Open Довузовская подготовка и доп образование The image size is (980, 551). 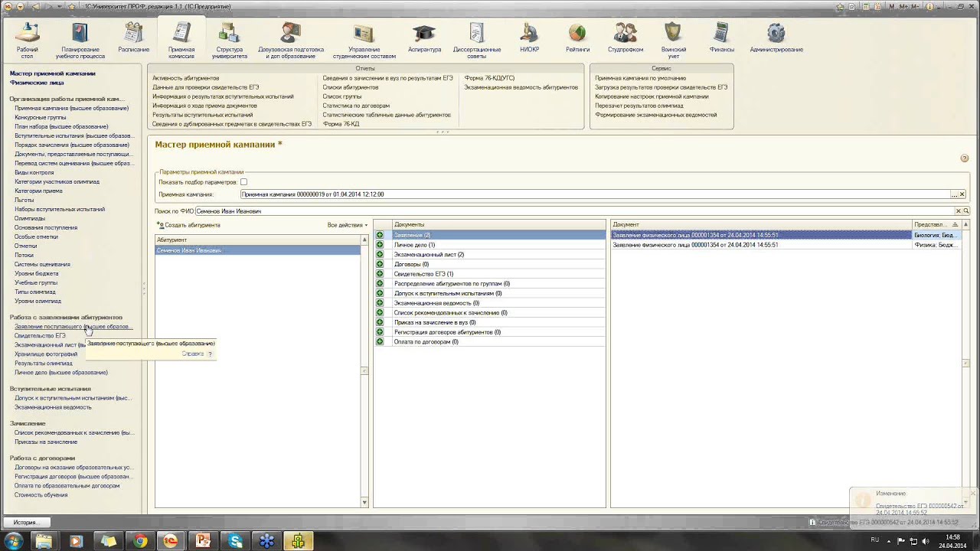[x=291, y=40]
